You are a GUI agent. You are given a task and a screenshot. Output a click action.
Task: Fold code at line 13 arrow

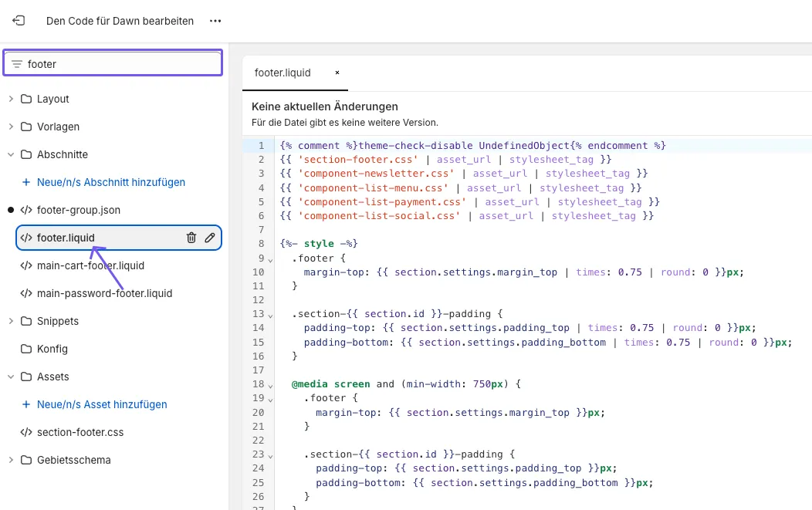(x=270, y=315)
